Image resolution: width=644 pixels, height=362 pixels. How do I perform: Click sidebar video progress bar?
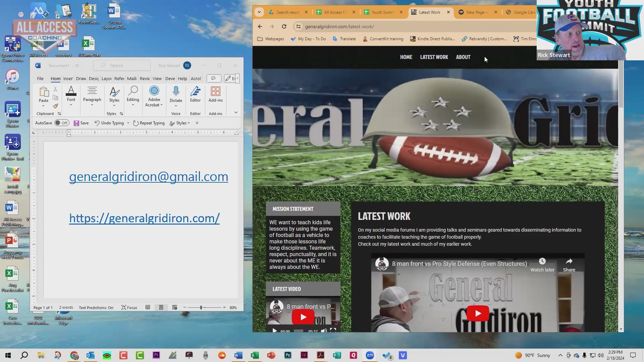[299, 331]
